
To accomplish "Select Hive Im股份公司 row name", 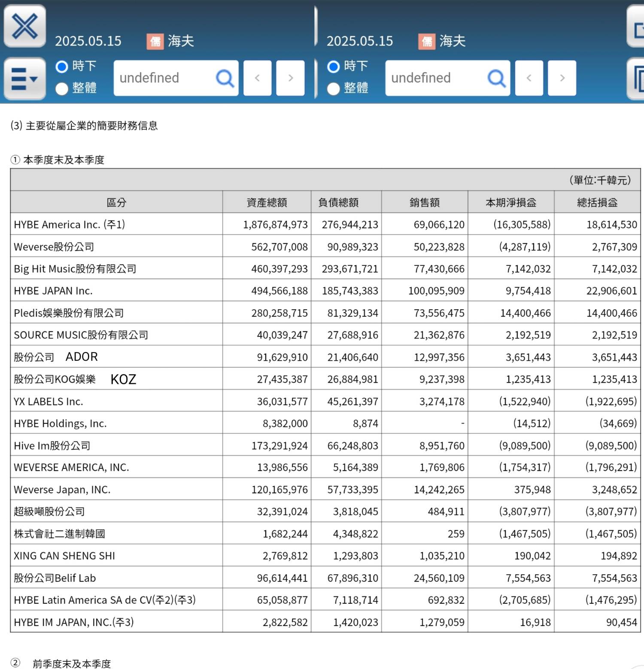I will pos(52,446).
